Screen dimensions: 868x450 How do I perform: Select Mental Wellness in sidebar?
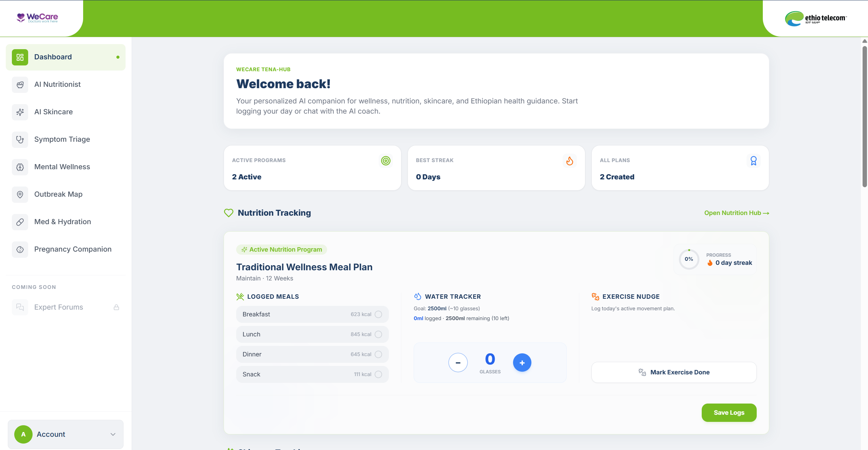coord(65,167)
